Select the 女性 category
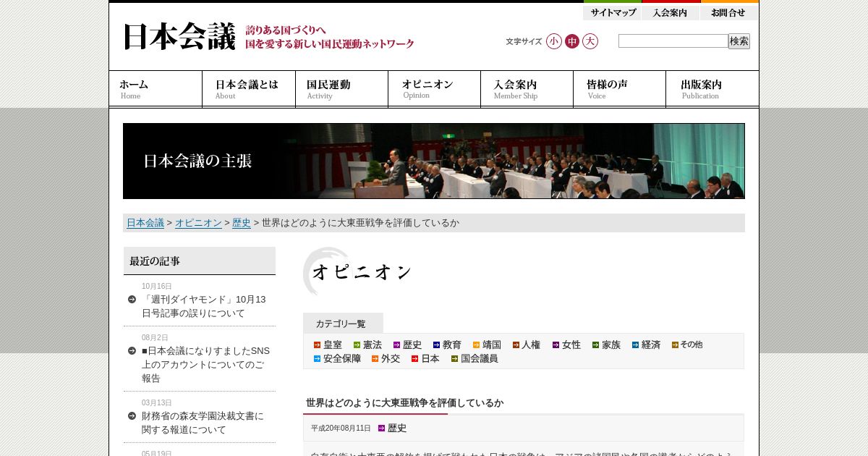Image resolution: width=868 pixels, height=456 pixels. (x=571, y=345)
